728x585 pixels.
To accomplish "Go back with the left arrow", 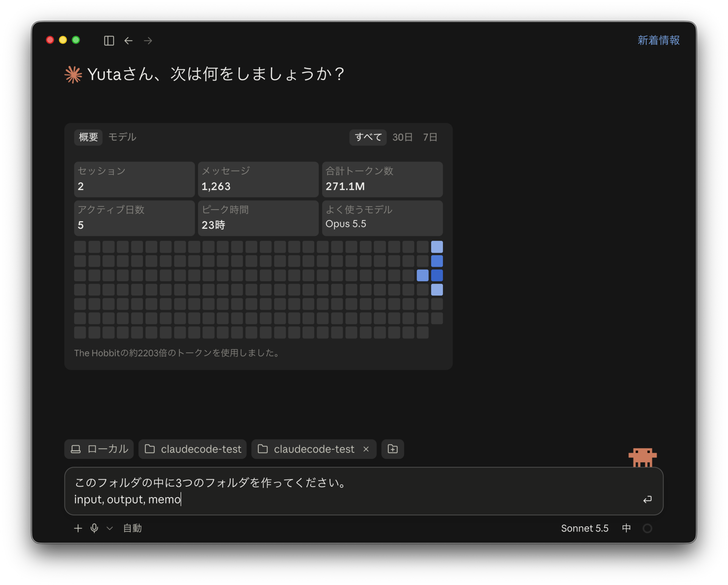I will coord(129,41).
